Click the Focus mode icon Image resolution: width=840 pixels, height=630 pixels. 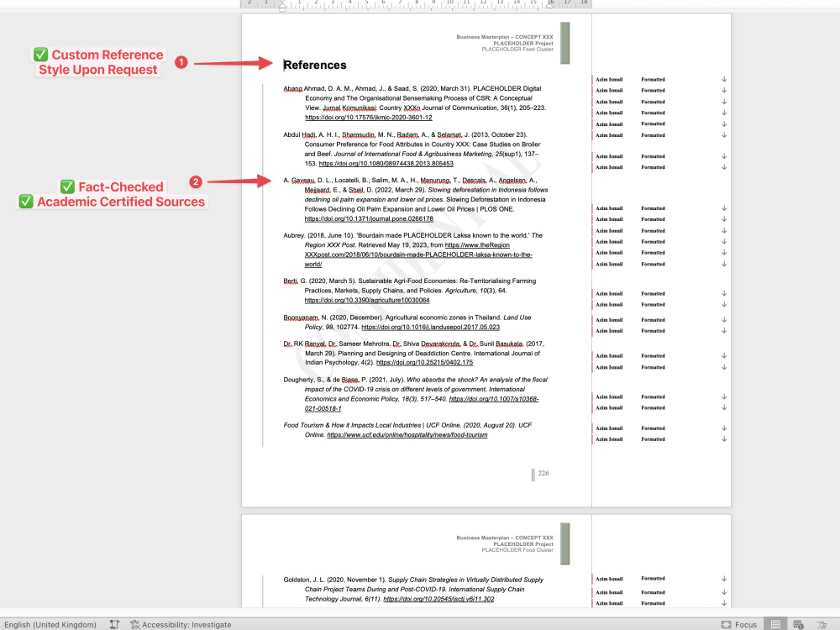(726, 624)
